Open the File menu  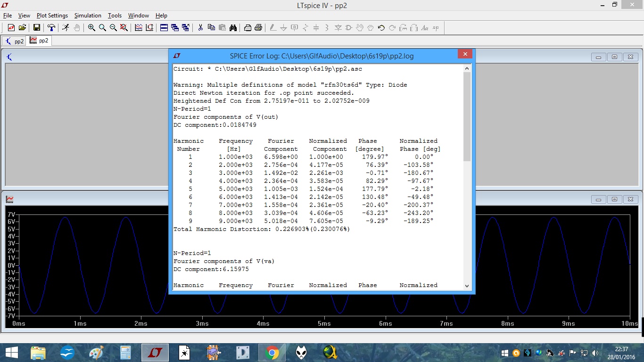[8, 16]
